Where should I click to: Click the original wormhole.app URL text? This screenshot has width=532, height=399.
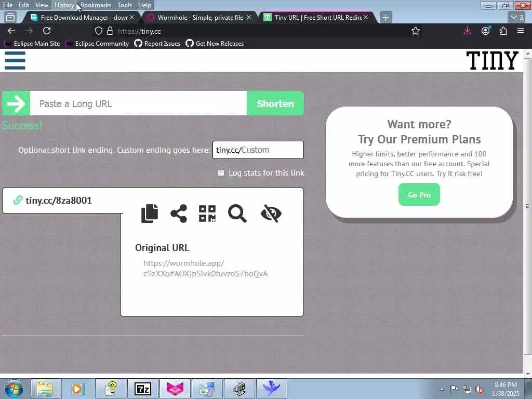206,269
